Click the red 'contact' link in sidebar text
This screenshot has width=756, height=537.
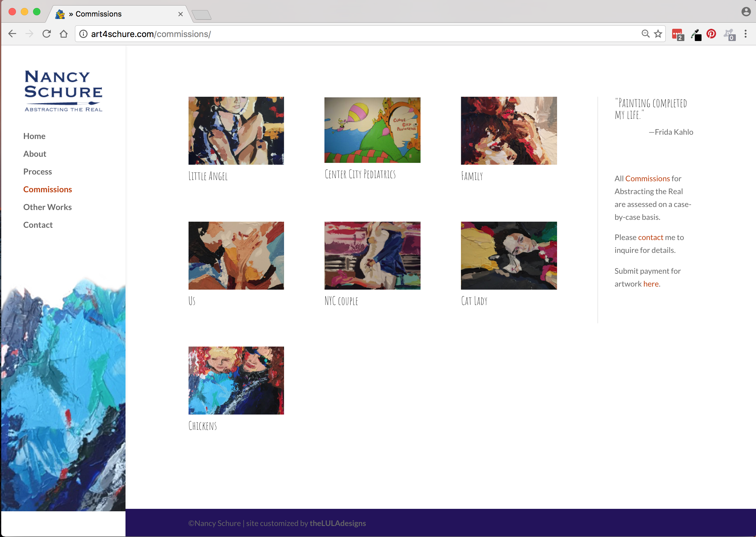click(x=650, y=237)
